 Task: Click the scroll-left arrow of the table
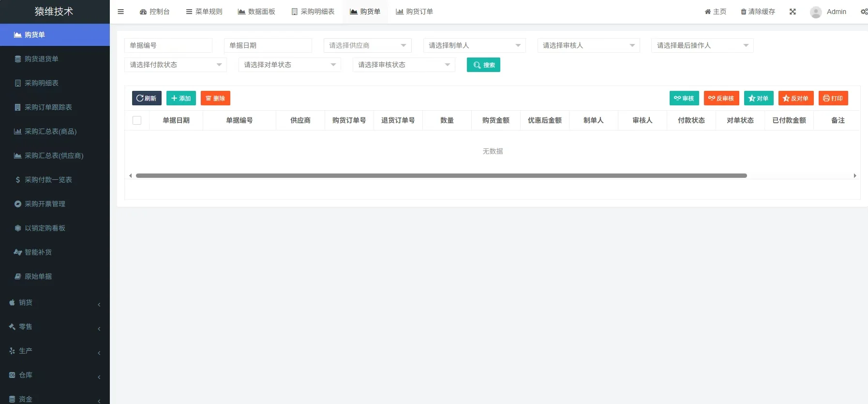(130, 176)
